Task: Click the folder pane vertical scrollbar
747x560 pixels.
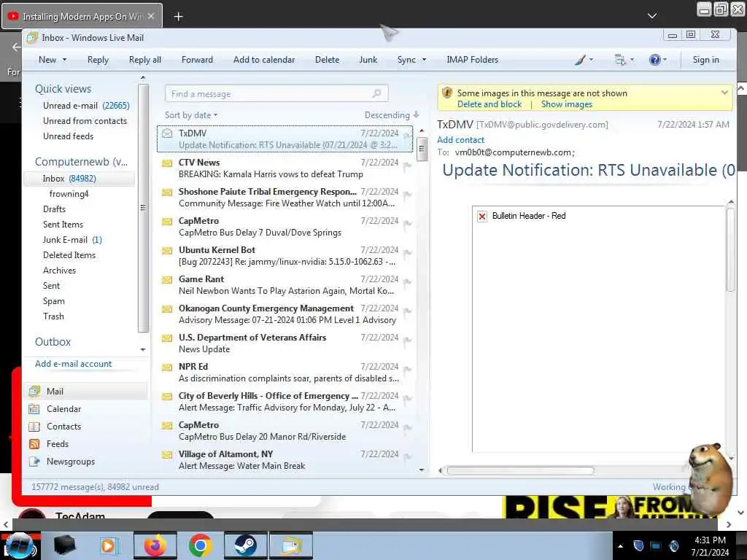Action: pos(143,208)
